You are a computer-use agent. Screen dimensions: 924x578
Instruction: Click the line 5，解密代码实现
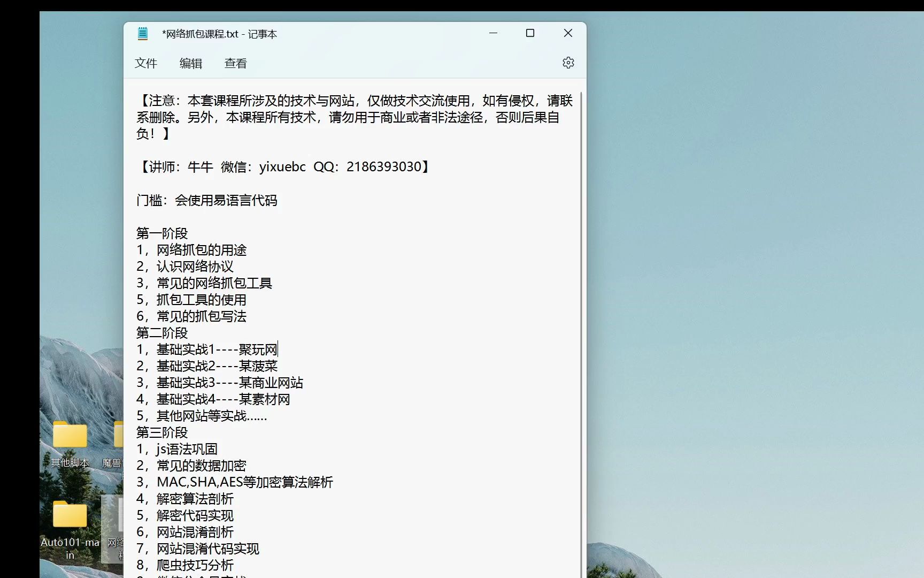[x=185, y=515]
